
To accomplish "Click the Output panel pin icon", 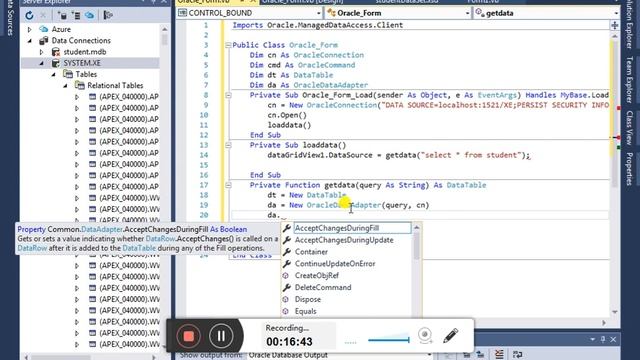I will tap(603, 339).
